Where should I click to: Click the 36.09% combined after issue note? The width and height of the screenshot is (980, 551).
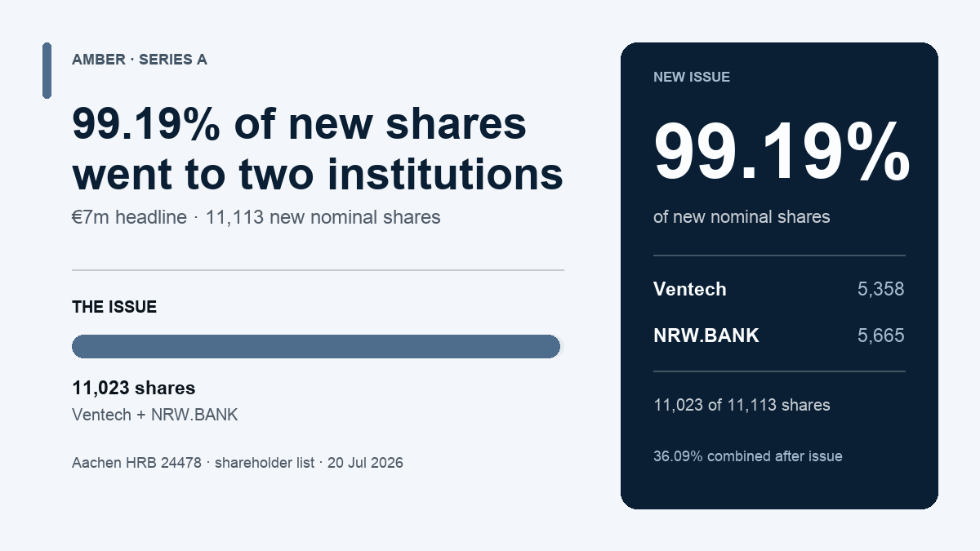click(x=748, y=456)
